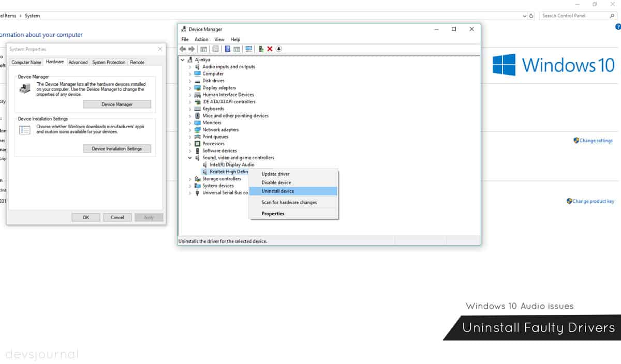Click the Search Control Panel field
The width and height of the screenshot is (621, 364).
578,16
